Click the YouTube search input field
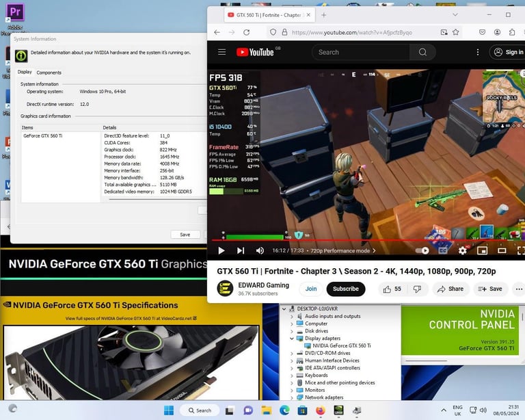525x420 pixels. (361, 52)
